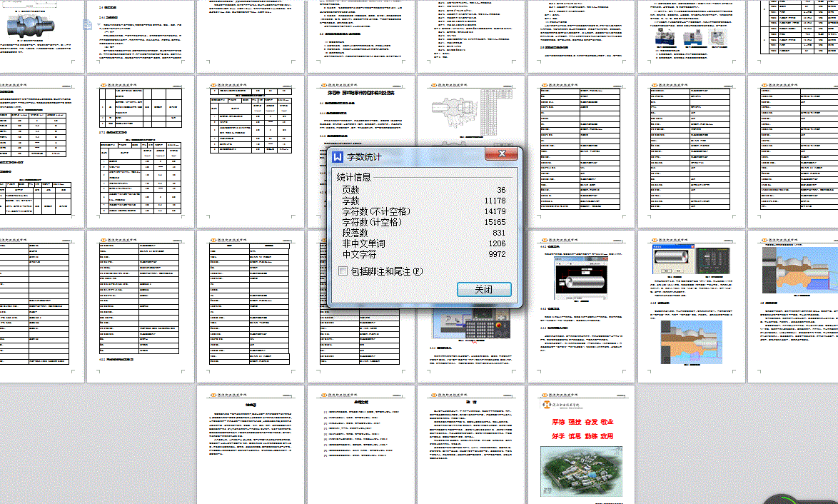Click the red slogan 厚德 强技 奋发 敬业

click(582, 422)
